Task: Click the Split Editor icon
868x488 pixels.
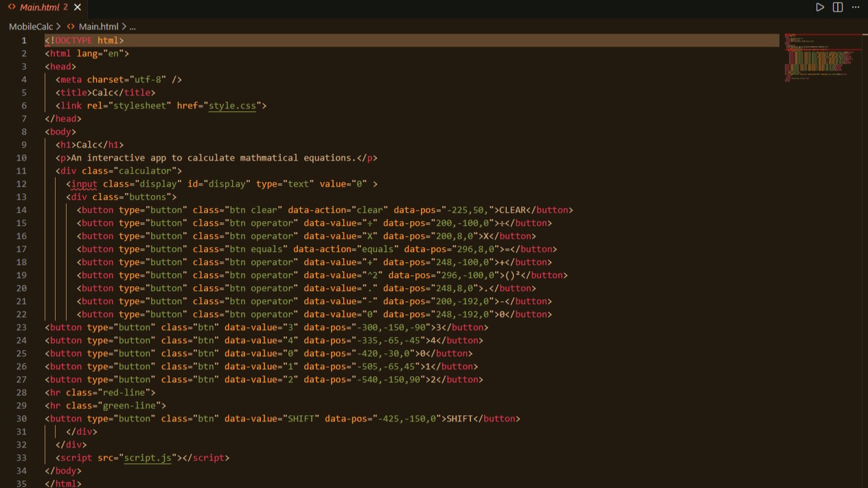Action: tap(838, 7)
